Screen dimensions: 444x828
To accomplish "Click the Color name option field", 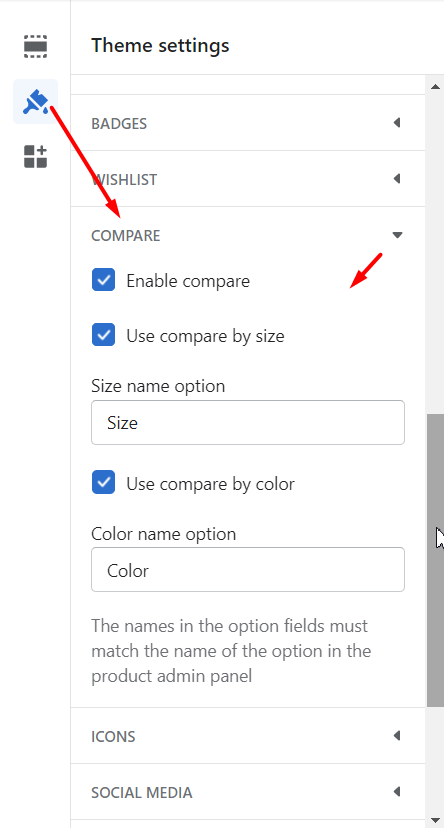I will click(x=248, y=570).
